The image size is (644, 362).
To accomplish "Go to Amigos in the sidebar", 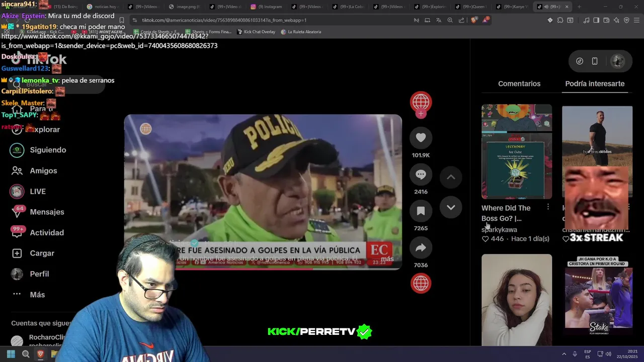I will tap(34, 170).
